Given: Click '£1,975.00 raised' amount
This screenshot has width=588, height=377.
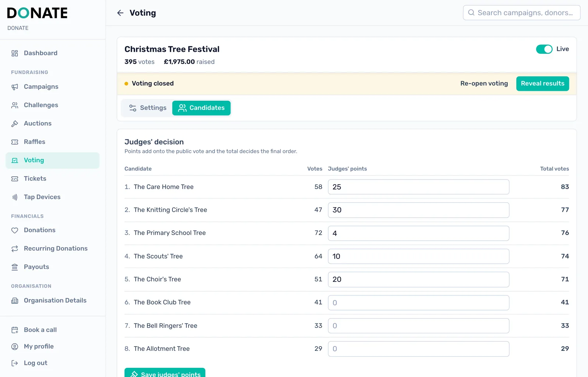Looking at the screenshot, I should (x=189, y=62).
